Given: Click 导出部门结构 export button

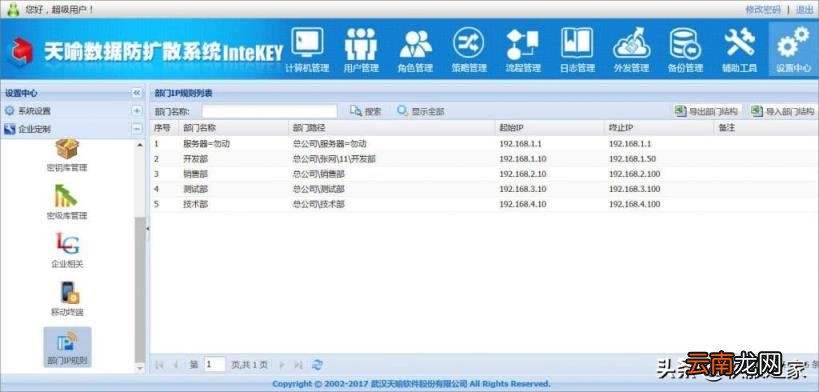Looking at the screenshot, I should 707,111.
